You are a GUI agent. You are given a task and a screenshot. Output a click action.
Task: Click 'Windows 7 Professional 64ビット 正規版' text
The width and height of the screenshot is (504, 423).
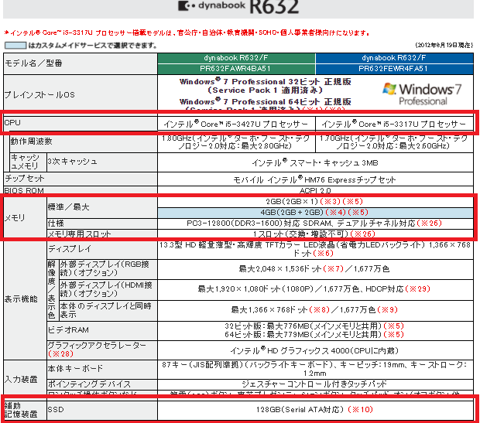click(266, 102)
